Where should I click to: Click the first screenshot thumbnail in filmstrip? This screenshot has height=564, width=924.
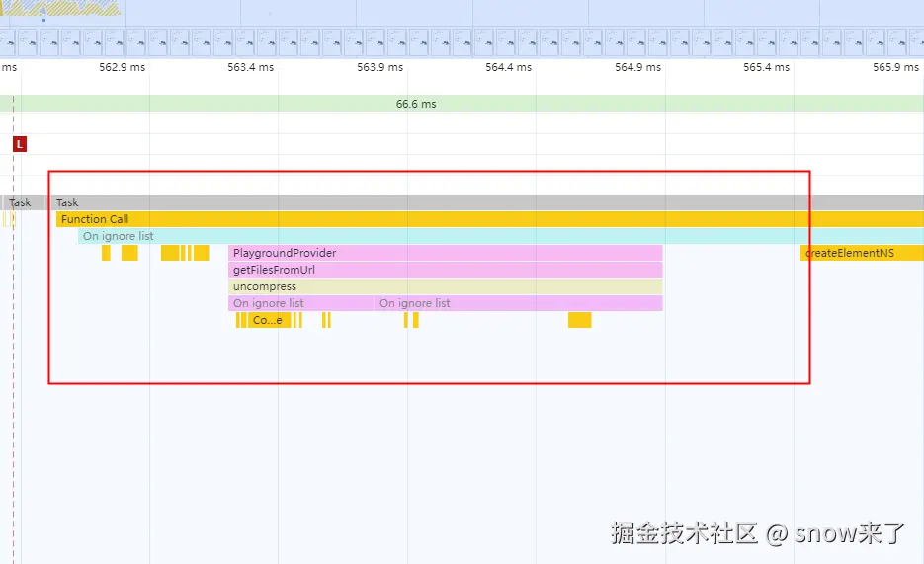point(7,42)
